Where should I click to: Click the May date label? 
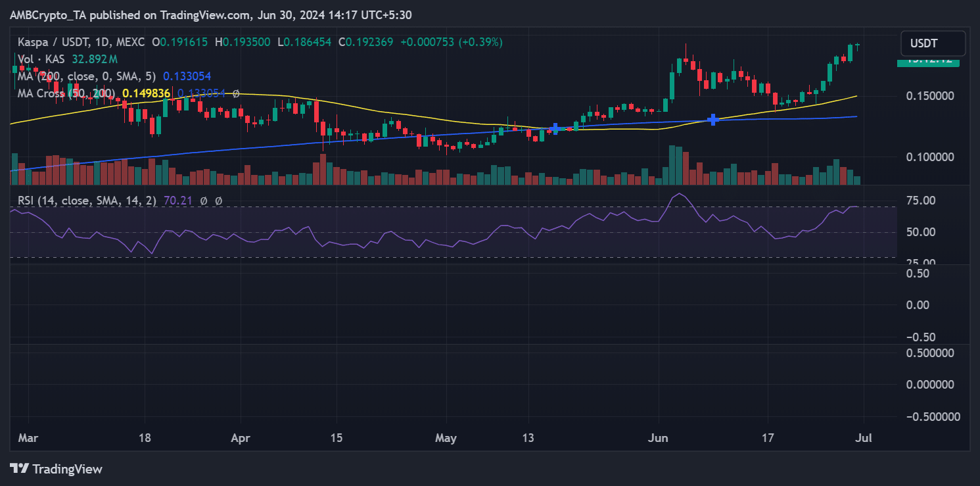(x=446, y=438)
